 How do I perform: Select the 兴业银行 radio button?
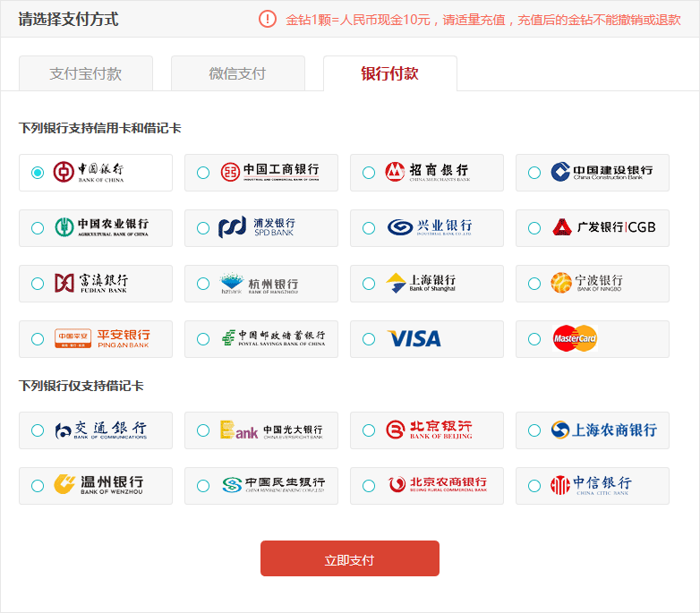(x=369, y=228)
